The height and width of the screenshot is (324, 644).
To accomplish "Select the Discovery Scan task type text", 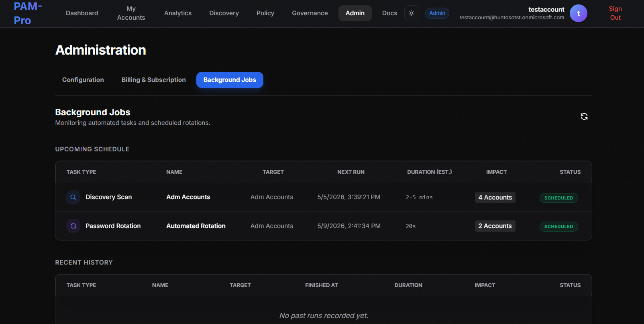I will coord(109,197).
